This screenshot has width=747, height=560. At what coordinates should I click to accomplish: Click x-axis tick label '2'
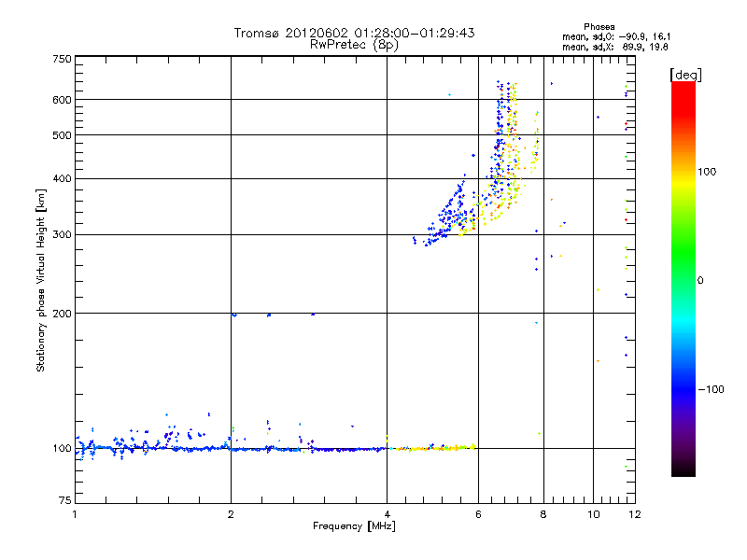(x=231, y=514)
